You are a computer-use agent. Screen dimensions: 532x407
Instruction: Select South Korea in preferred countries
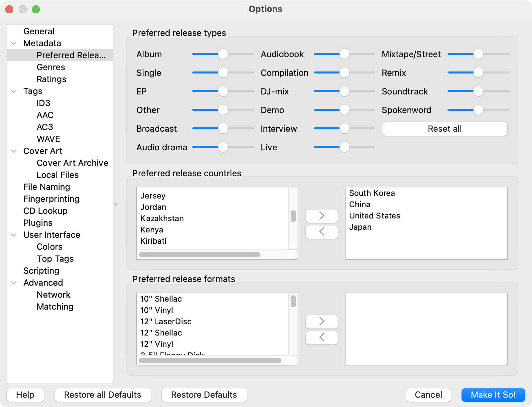pos(426,193)
